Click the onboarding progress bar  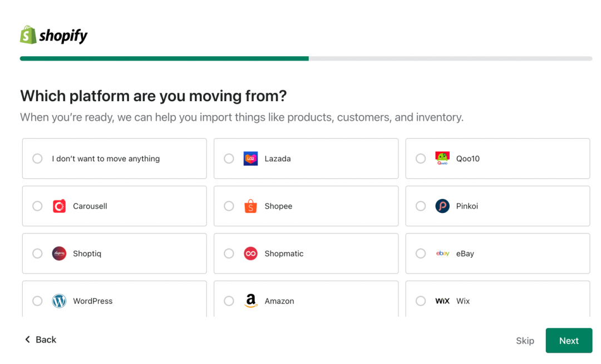pos(306,58)
